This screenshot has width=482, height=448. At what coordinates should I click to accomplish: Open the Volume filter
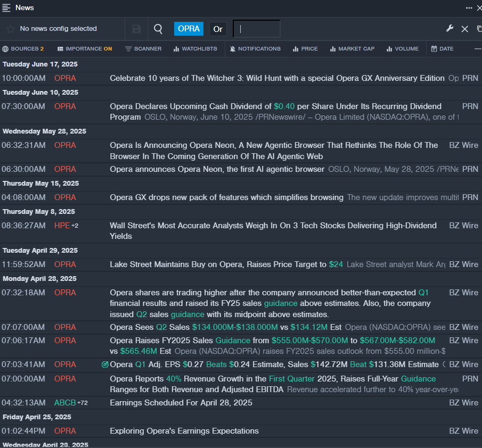(403, 49)
